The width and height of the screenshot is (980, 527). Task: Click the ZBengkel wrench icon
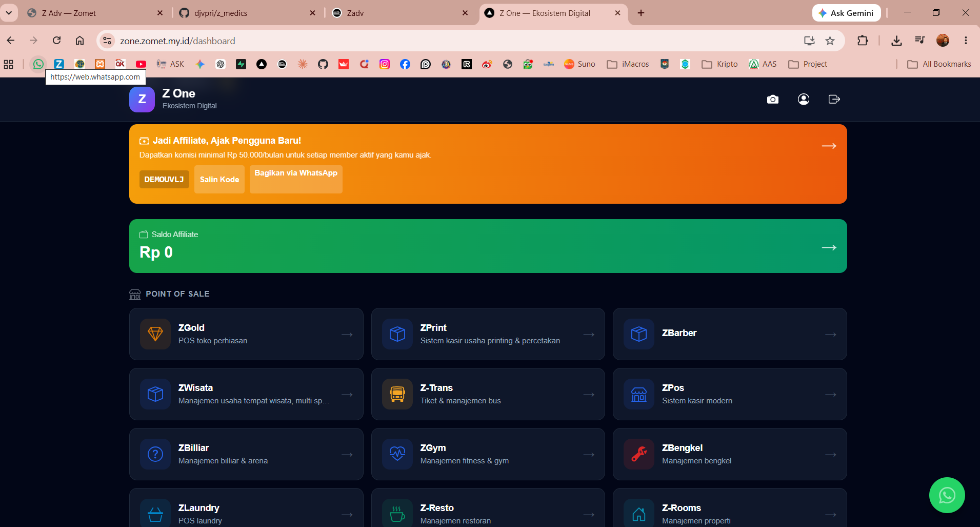[x=639, y=454]
